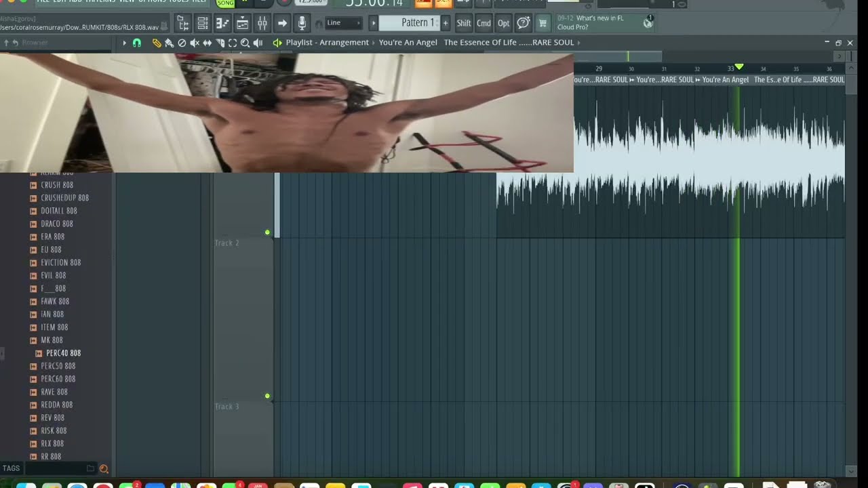
Task: Select CRUSHEDUP 808 sample
Action: click(64, 198)
